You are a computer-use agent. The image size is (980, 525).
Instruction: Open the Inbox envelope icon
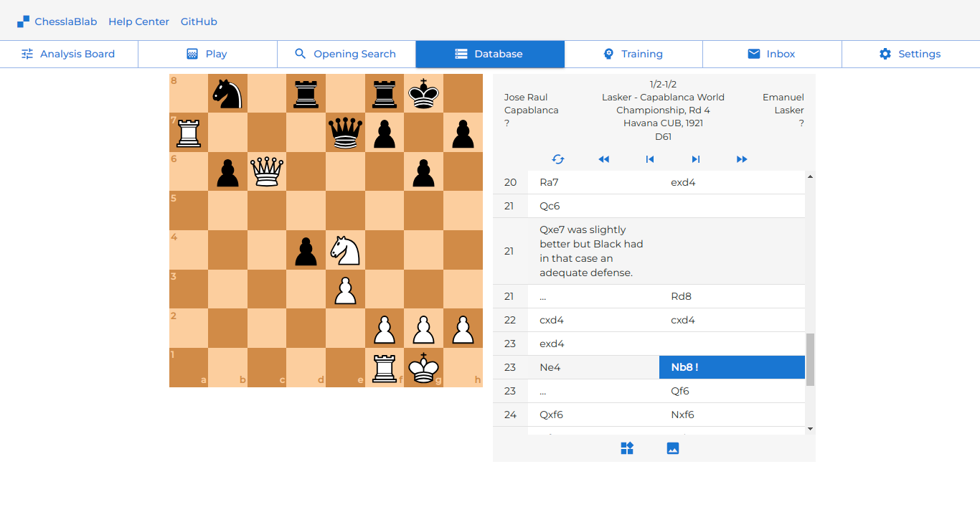click(x=754, y=54)
